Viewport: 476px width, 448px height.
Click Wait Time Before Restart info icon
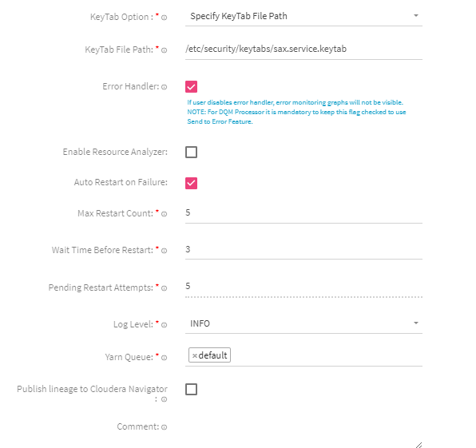point(164,251)
